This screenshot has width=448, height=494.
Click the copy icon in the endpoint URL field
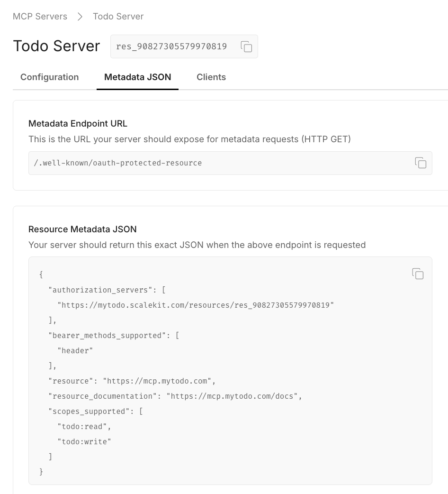(421, 163)
